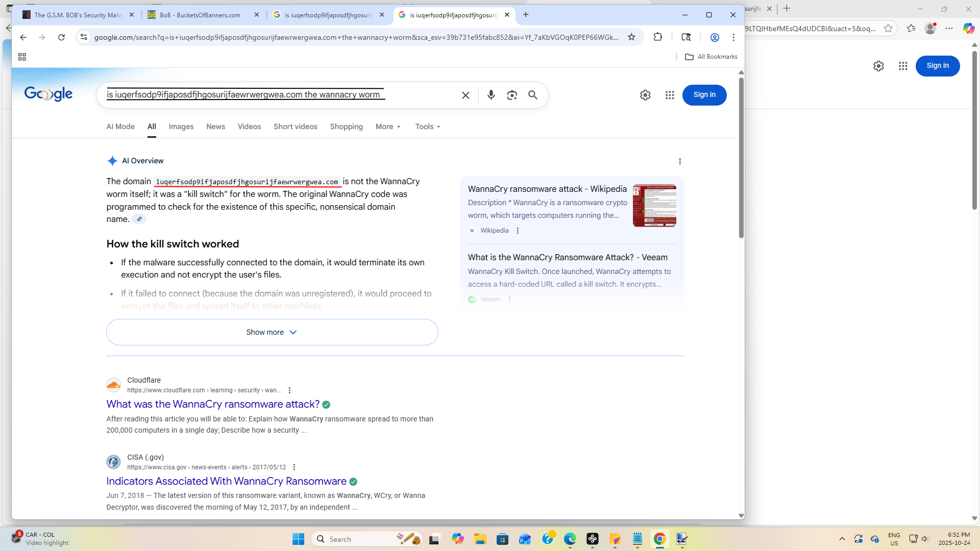
Task: Open the Edge profile avatar
Action: (930, 29)
